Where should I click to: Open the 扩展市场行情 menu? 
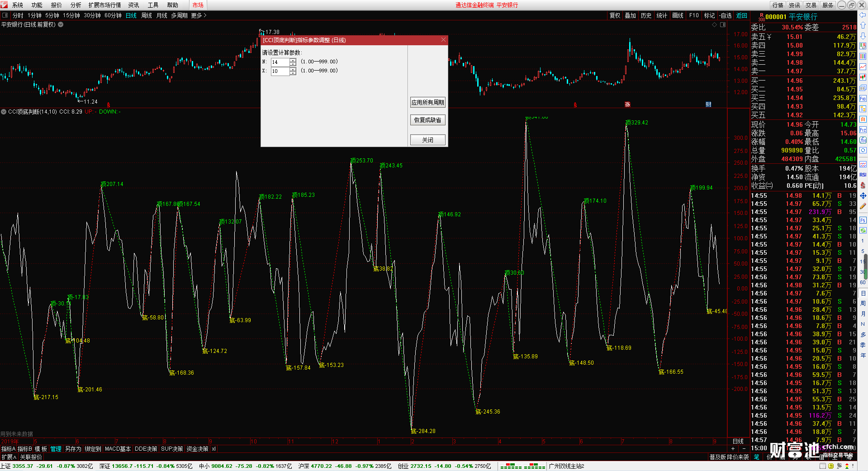click(105, 5)
